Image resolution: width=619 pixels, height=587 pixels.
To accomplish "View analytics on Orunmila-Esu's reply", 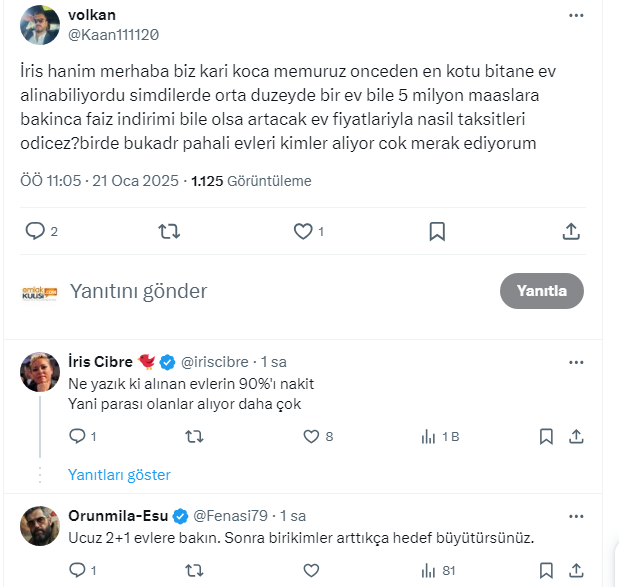I will coord(431,571).
